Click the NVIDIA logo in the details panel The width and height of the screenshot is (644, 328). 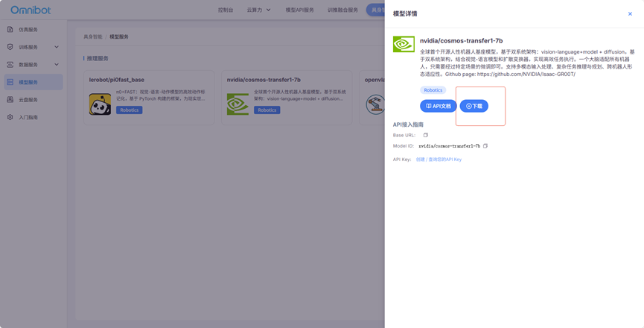click(404, 44)
